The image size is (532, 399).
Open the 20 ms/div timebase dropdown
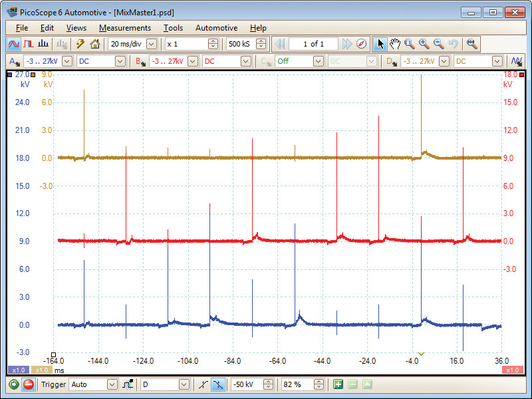tap(152, 44)
